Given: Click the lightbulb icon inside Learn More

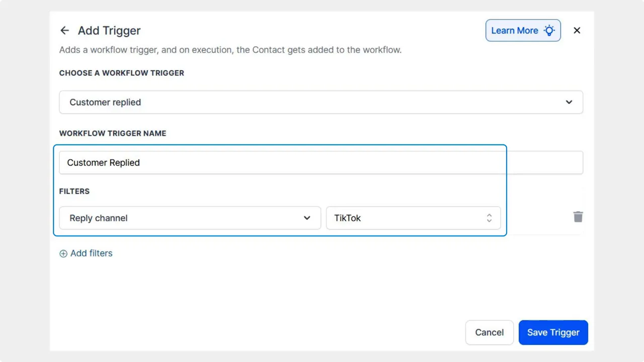Looking at the screenshot, I should [549, 30].
